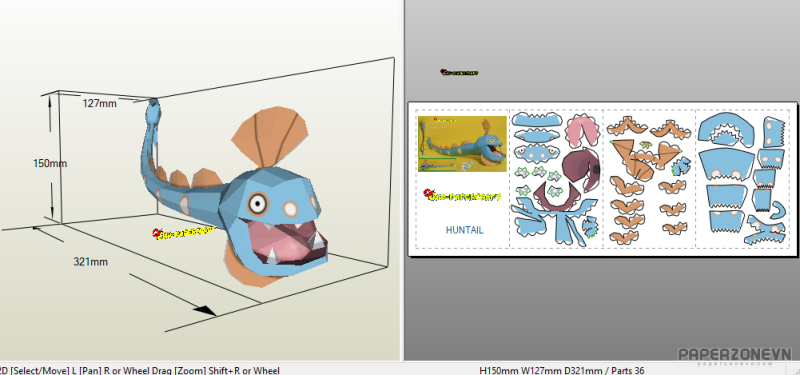Select the Huntail model's round eye in 3D view
The height and width of the screenshot is (375, 800).
point(258,204)
